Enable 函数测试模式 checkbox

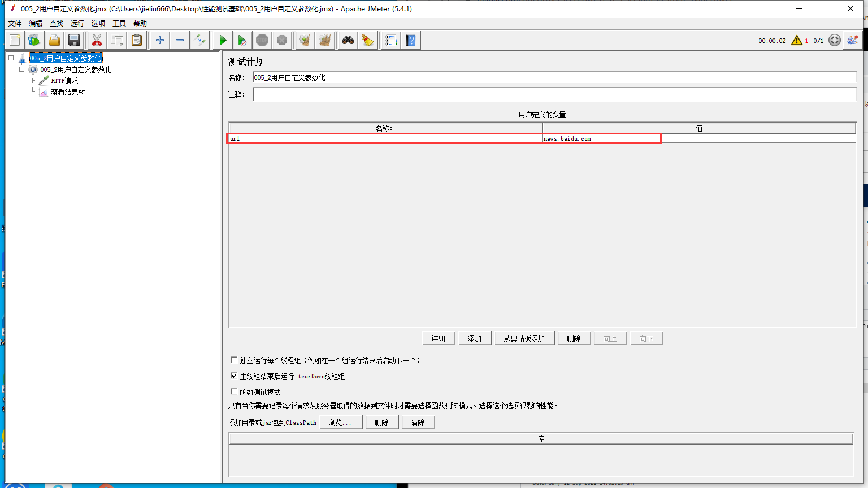[234, 391]
